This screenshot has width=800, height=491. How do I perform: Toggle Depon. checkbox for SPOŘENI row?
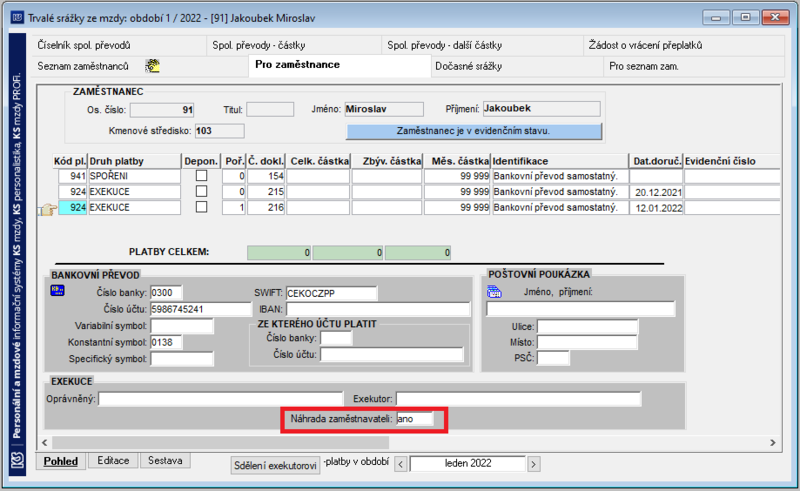click(202, 176)
